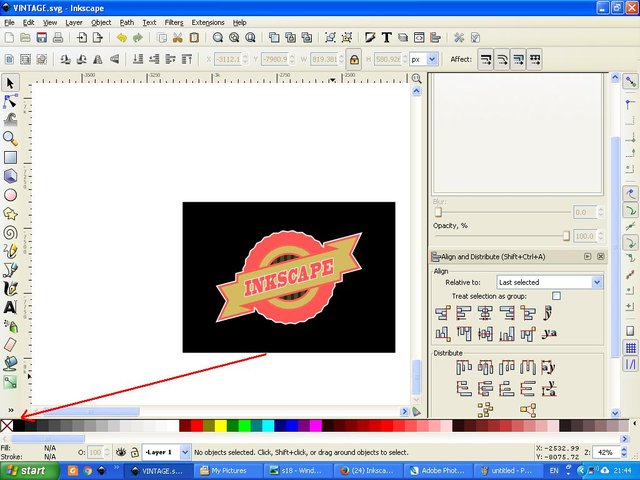Select the Bezier pen tool

[10, 269]
